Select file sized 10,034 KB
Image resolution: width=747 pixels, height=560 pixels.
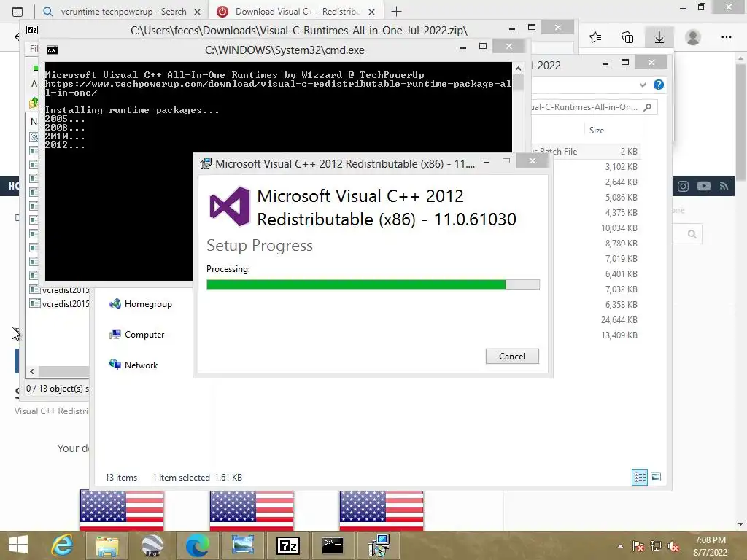coord(619,228)
